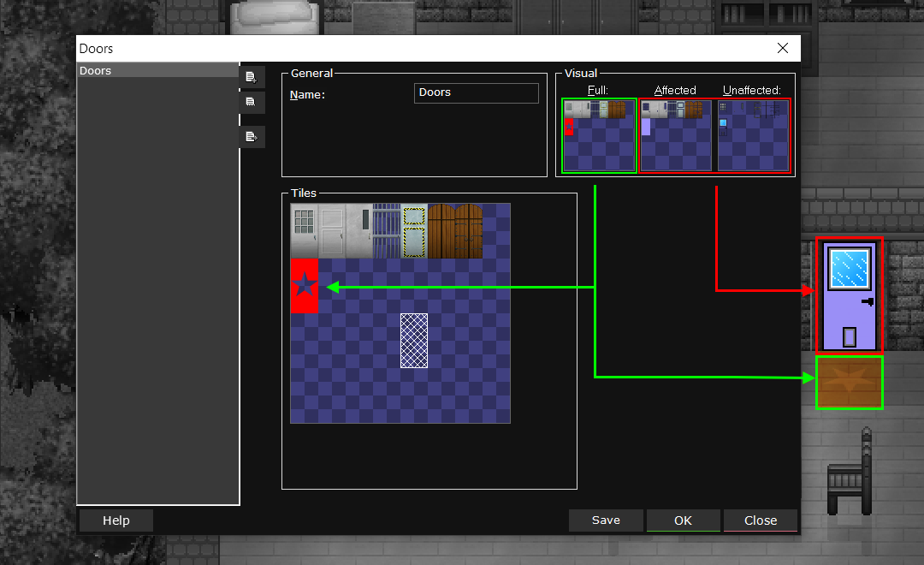Pick the gray door with slot tile
924x565 pixels.
(359, 230)
